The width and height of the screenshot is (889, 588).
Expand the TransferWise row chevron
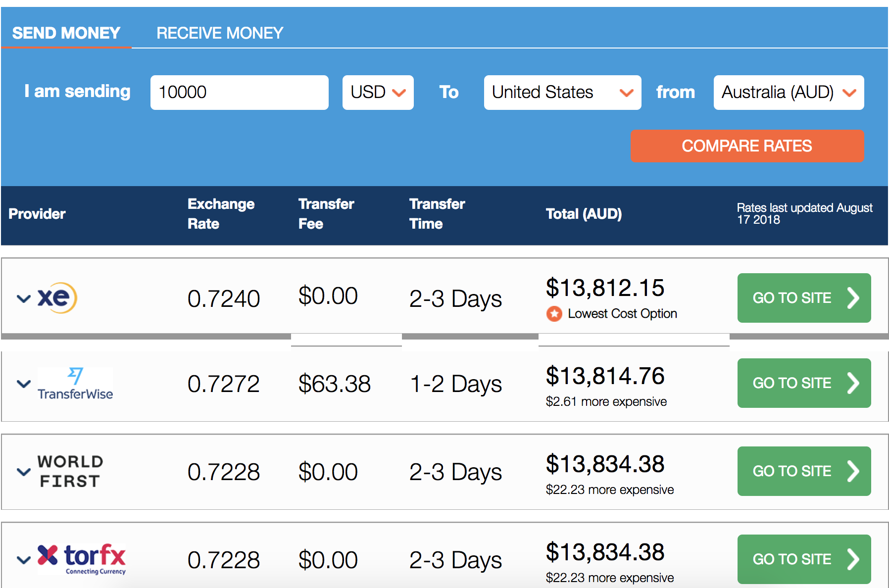coord(24,384)
